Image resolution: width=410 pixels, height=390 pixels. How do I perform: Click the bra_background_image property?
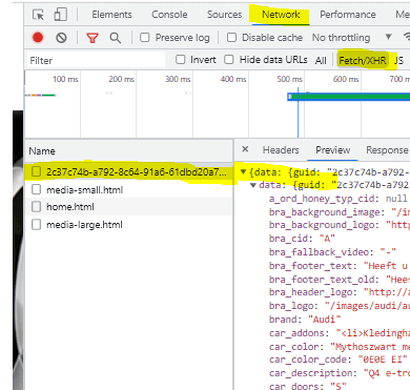[339, 212]
